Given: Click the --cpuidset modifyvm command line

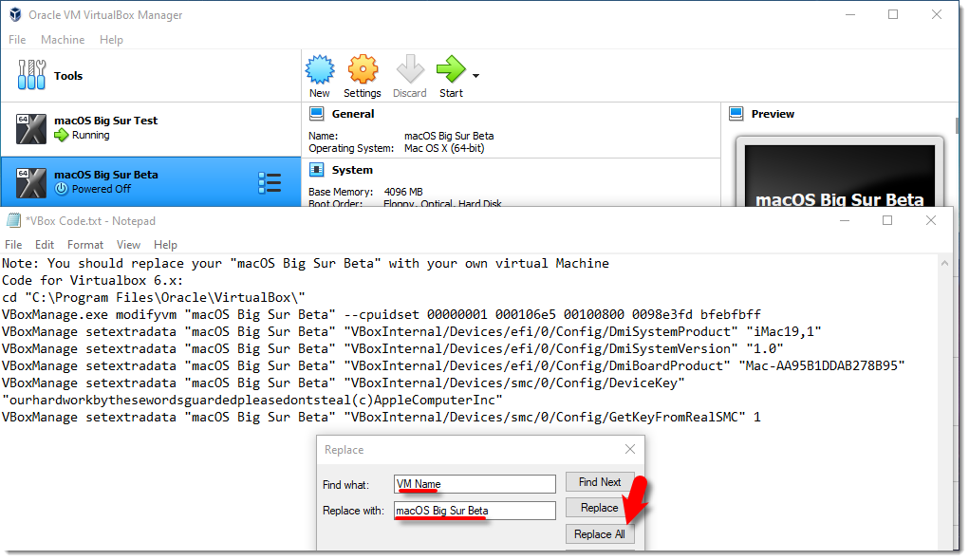Looking at the screenshot, I should (x=381, y=314).
